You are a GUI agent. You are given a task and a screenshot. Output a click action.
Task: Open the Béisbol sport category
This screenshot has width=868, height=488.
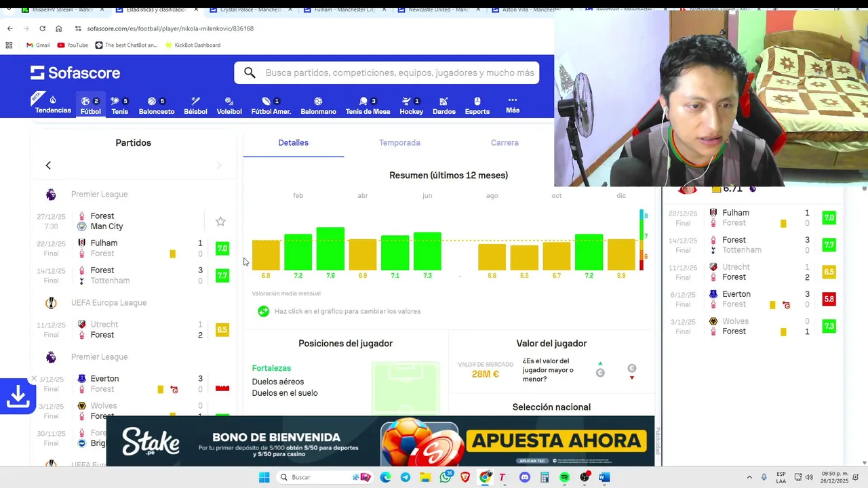(195, 105)
